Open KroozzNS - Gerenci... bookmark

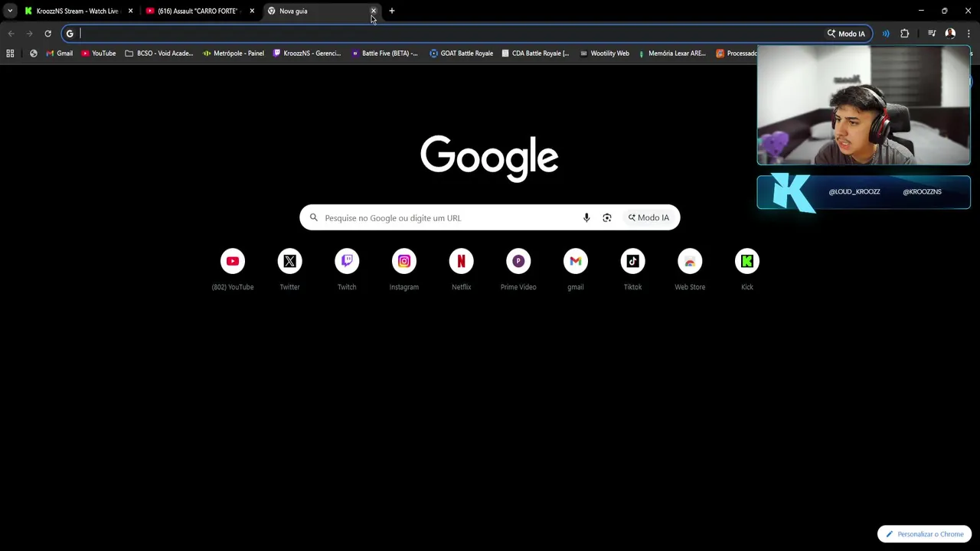[307, 54]
